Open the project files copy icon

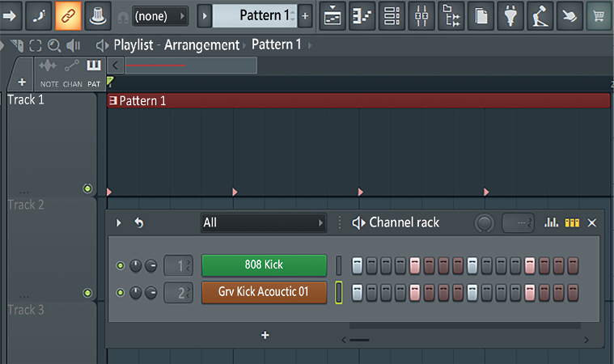481,16
